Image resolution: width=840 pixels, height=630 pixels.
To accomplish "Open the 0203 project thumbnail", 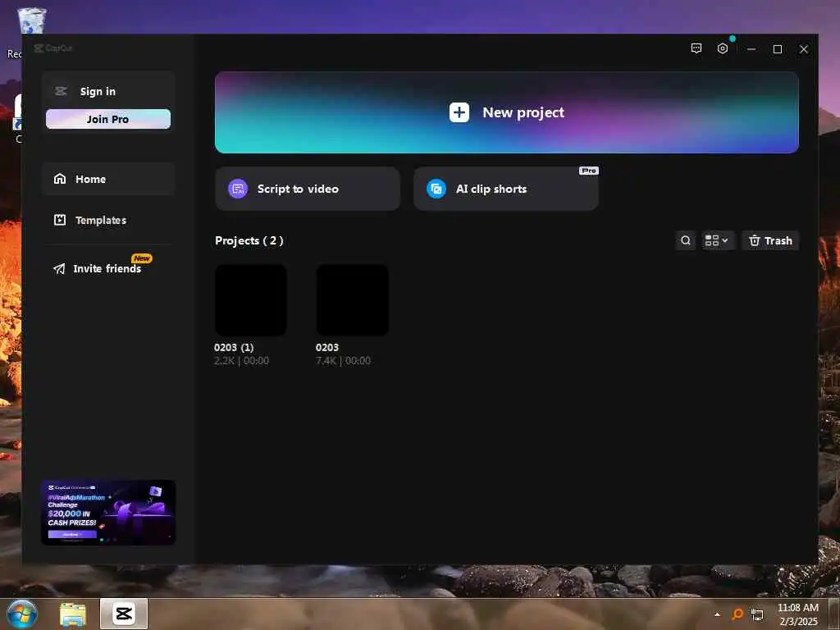I will pos(352,300).
